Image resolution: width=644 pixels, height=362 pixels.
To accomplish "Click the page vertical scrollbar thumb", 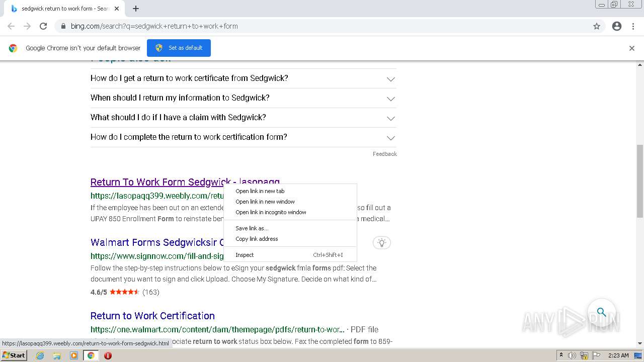I will point(640,182).
